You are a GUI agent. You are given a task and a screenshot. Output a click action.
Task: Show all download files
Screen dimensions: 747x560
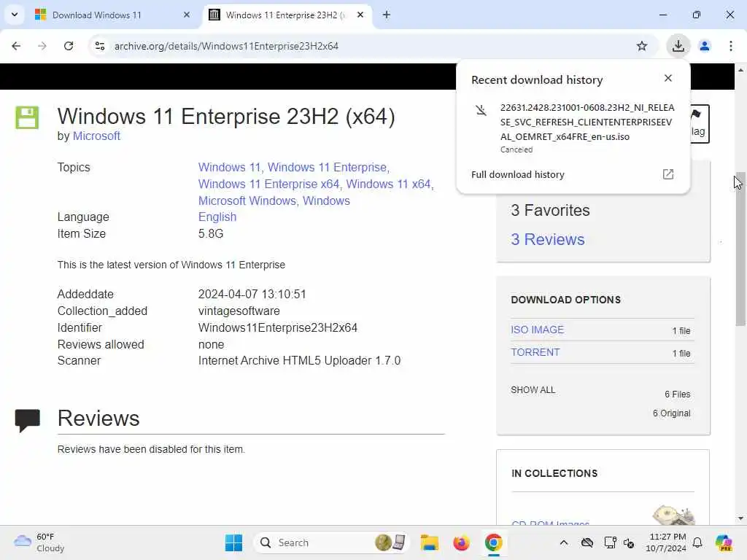click(533, 390)
